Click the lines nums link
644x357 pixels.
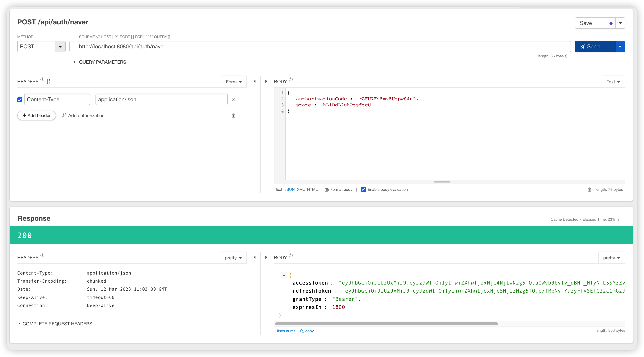point(286,331)
